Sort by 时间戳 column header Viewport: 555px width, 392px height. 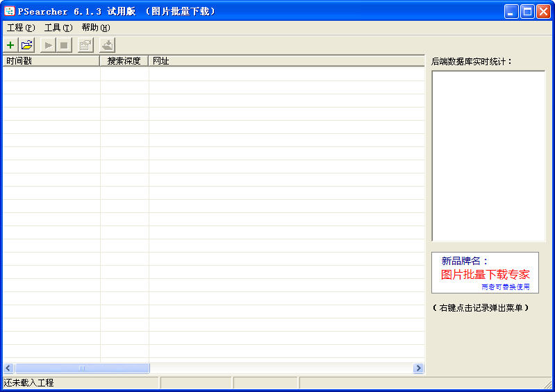51,61
